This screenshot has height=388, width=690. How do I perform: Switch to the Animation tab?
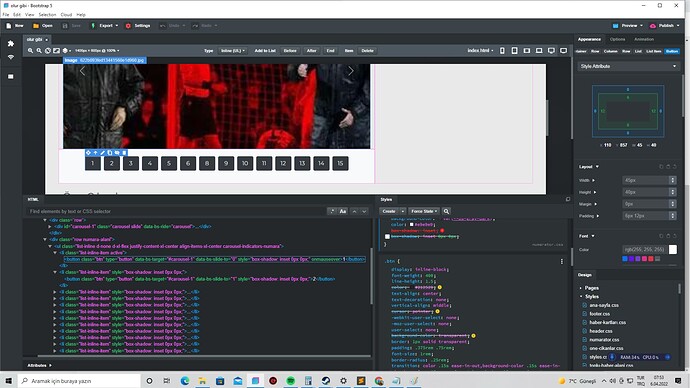pyautogui.click(x=644, y=40)
